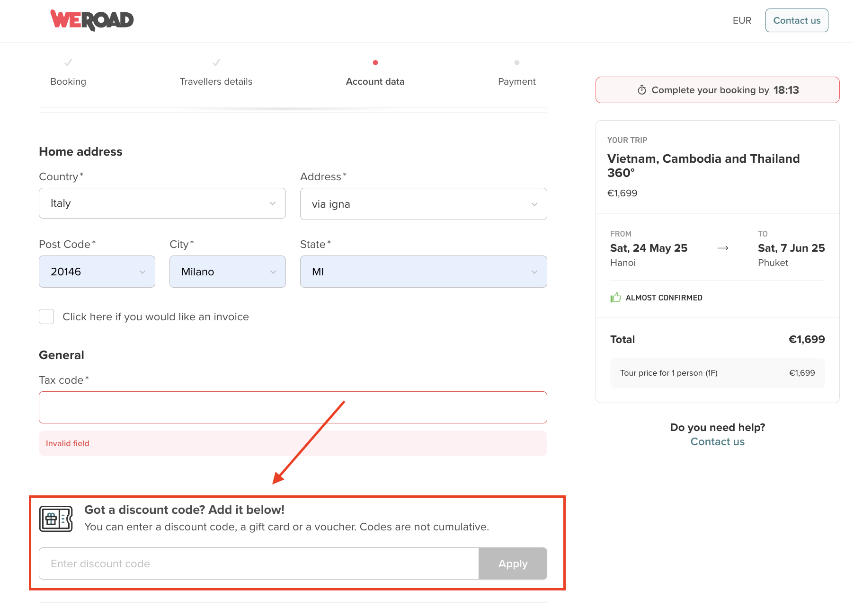Click the WeRoad logo
This screenshot has width=854, height=616.
click(x=92, y=20)
